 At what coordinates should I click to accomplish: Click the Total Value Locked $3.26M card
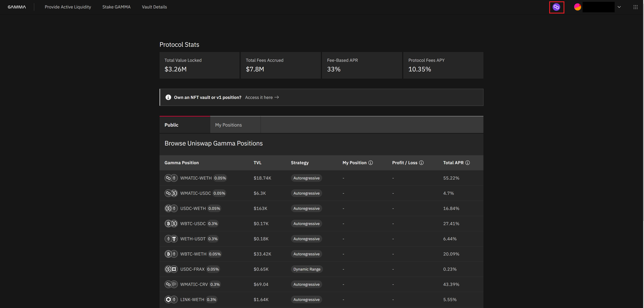tap(199, 65)
